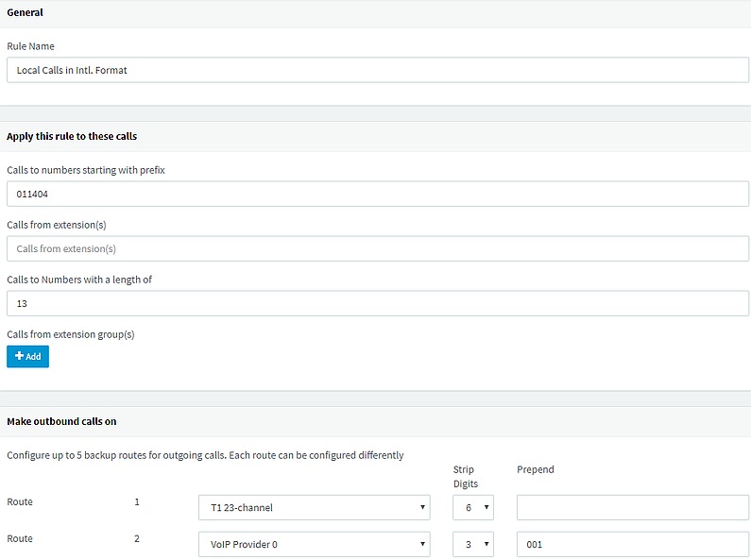The width and height of the screenshot is (751, 560).
Task: Select the number length field showing 13
Action: click(378, 303)
